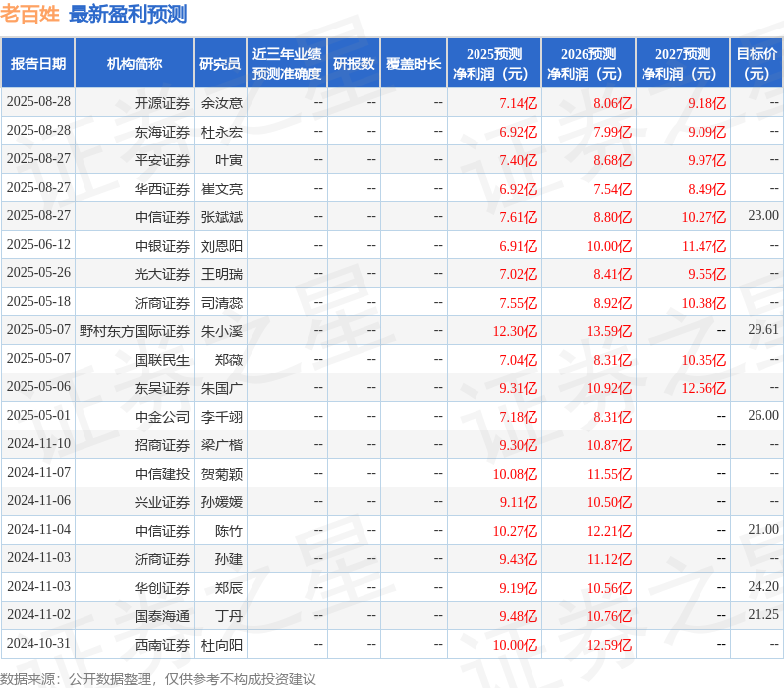Click the 2025-05-01 report date
This screenshot has width=784, height=688.
[x=38, y=416]
